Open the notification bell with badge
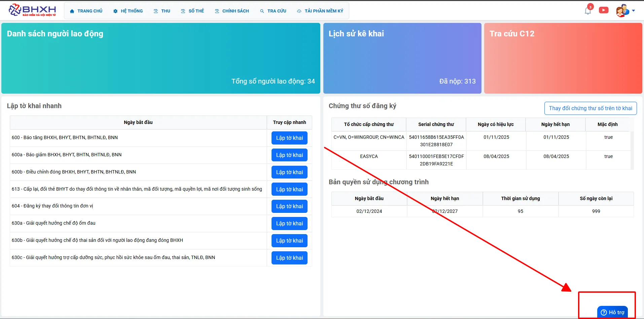 [x=587, y=11]
